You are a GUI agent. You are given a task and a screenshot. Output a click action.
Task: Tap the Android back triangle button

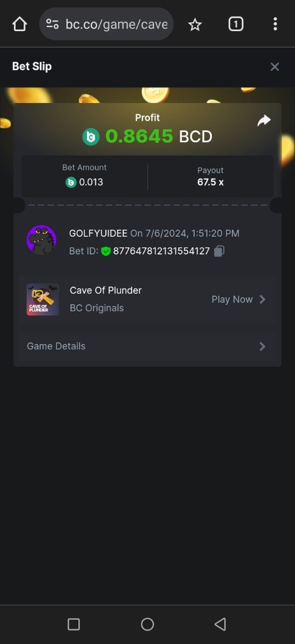pyautogui.click(x=220, y=624)
